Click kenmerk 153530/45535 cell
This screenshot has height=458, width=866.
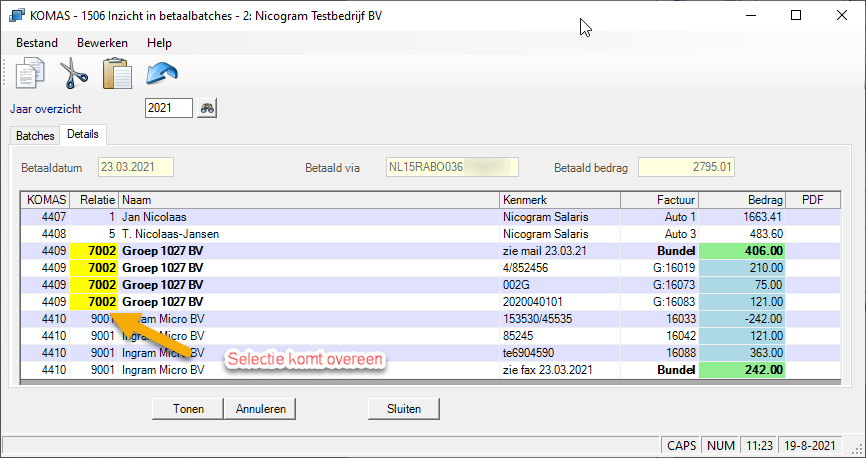[560, 319]
